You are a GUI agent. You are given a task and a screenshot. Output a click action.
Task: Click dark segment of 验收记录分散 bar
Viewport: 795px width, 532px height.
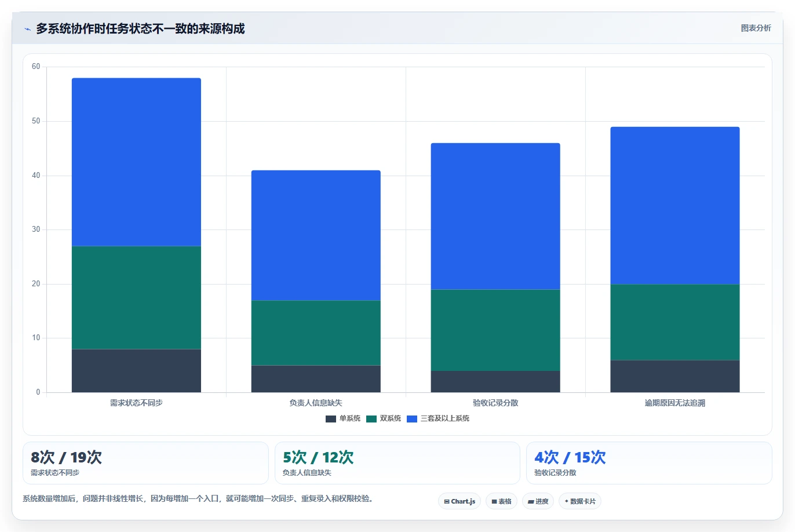[x=495, y=381]
